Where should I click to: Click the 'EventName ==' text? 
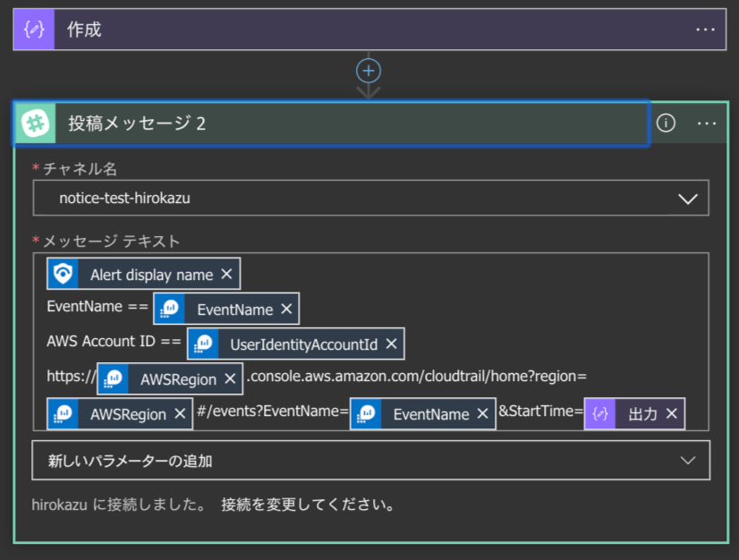(x=98, y=307)
